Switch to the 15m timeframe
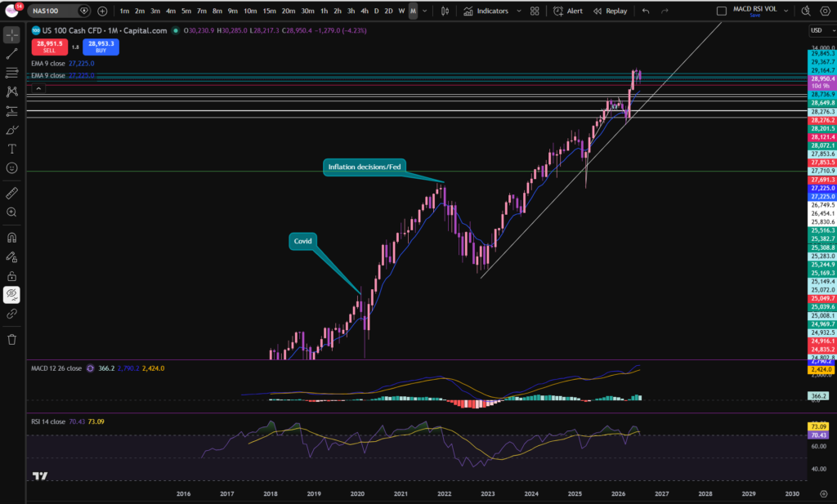Screen dimensions: 837x504 (x=269, y=11)
